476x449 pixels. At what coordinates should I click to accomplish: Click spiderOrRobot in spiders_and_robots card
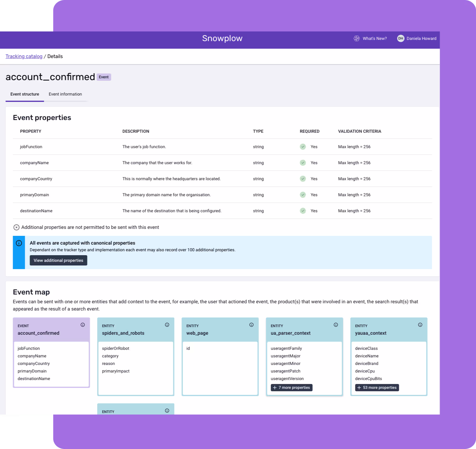pos(116,348)
